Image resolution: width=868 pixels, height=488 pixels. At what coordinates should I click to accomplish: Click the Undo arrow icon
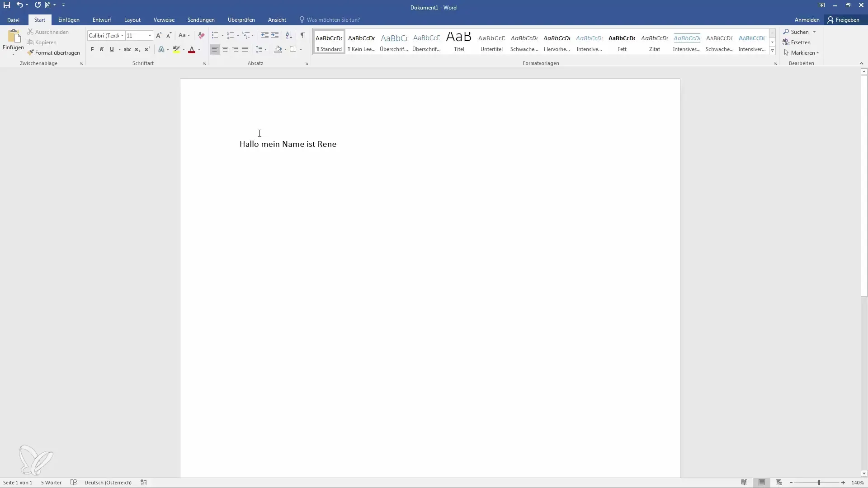(19, 5)
